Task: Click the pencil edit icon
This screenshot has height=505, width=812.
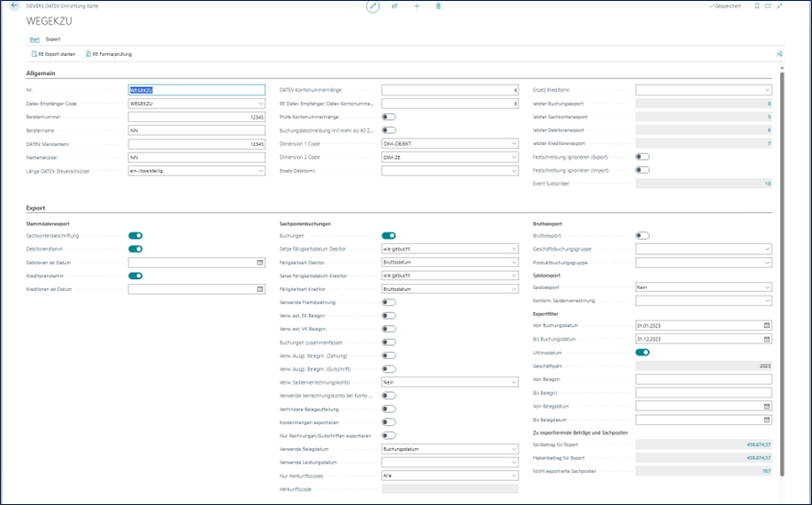Action: (x=373, y=6)
